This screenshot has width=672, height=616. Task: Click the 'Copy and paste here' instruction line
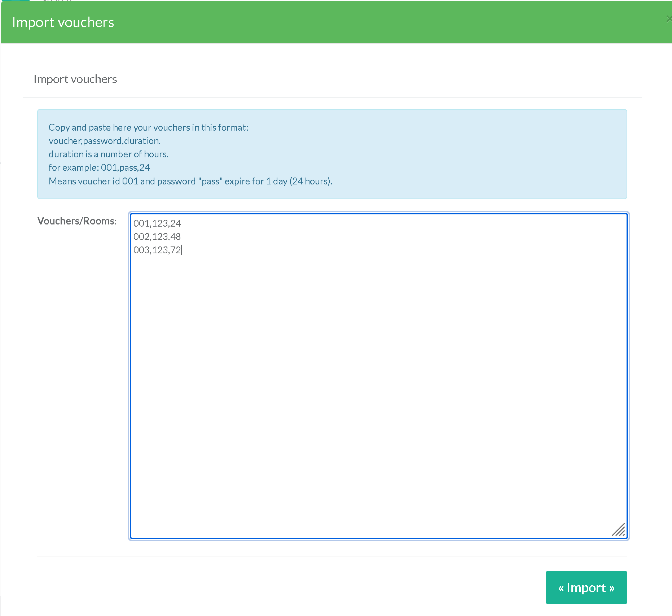coord(148,127)
